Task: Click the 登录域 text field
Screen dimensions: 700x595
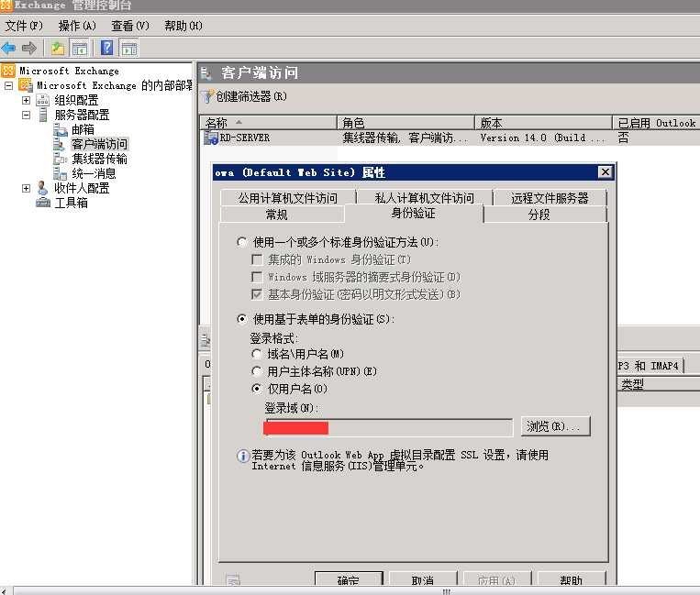Action: pos(388,427)
